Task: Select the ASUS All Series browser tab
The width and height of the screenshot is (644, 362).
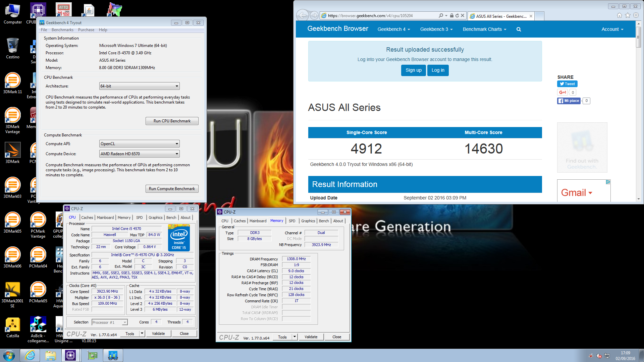Action: click(x=500, y=16)
